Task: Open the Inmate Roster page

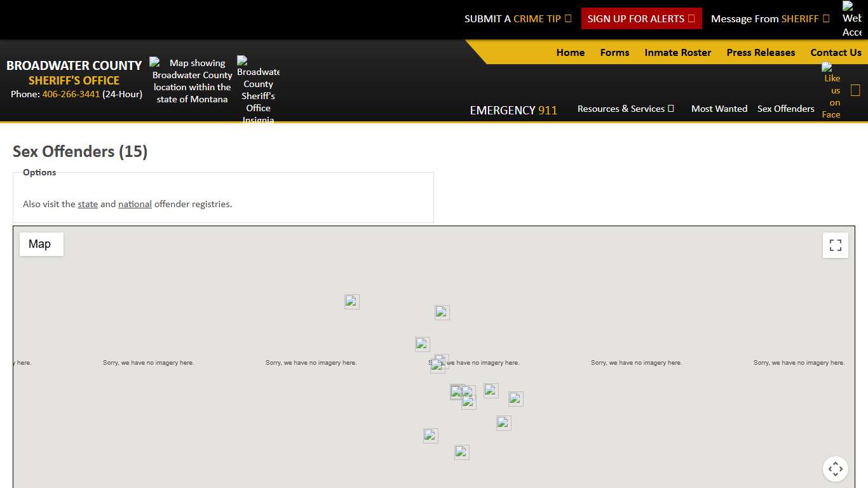Action: pos(677,53)
